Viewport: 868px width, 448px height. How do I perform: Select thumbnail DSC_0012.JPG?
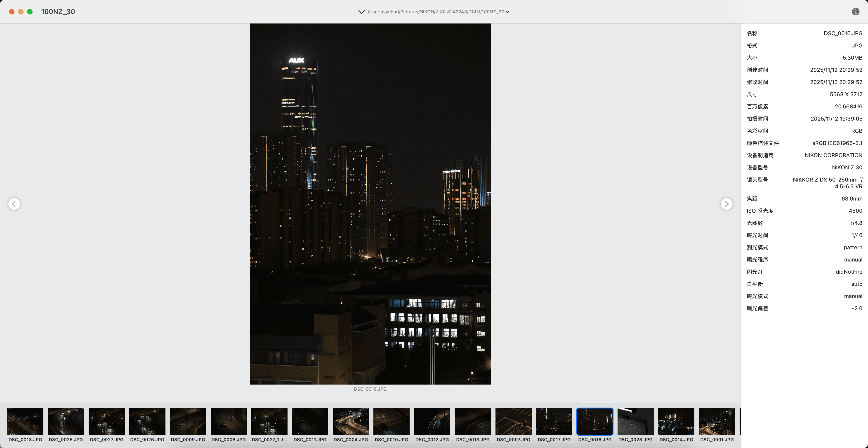point(432,421)
